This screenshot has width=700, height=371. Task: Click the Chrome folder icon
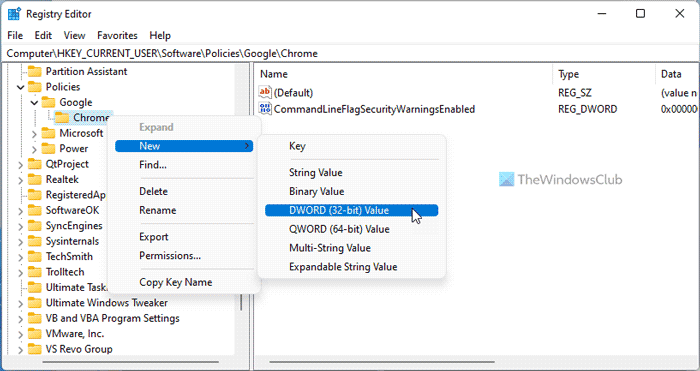tap(62, 117)
